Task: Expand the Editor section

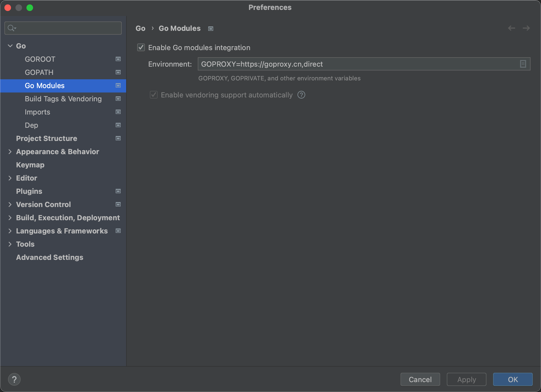Action: point(10,178)
